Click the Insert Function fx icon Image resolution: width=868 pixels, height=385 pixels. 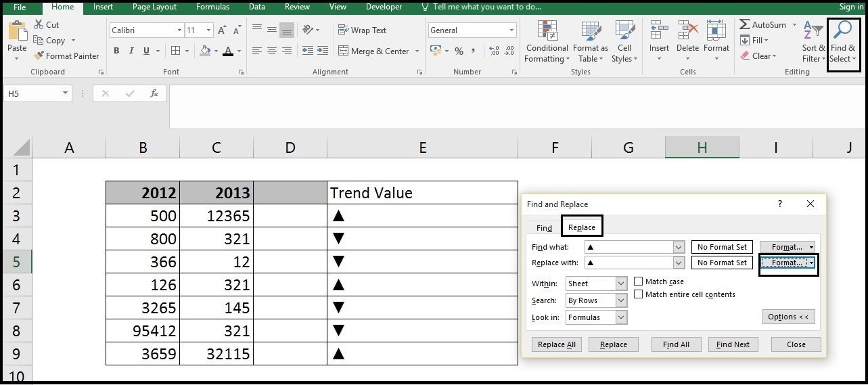tap(154, 93)
